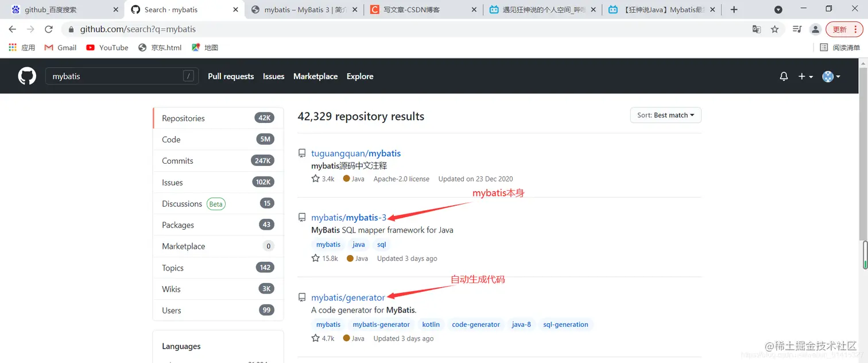
Task: Click the java-8 topic tag
Action: click(x=521, y=325)
